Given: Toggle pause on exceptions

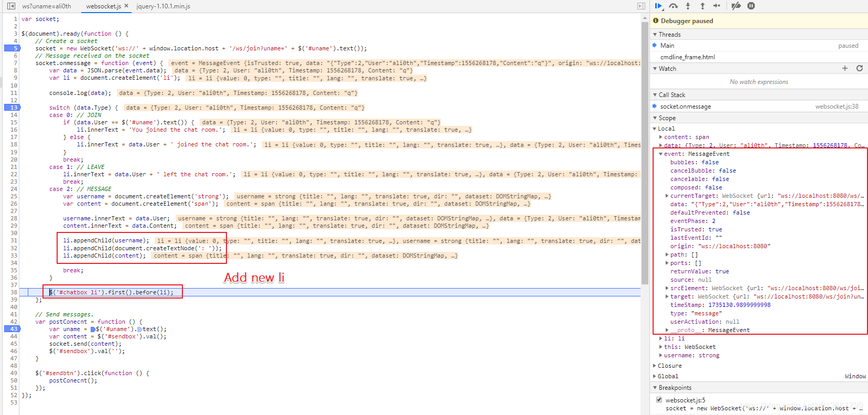Looking at the screenshot, I should tap(751, 6).
